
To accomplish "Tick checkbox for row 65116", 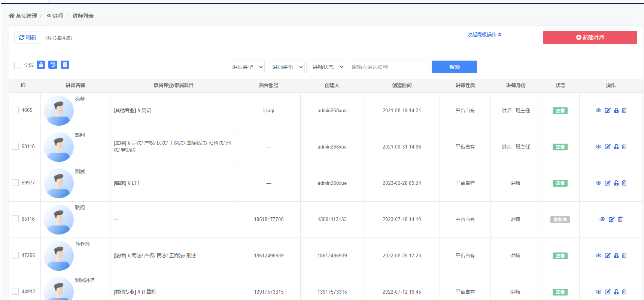I will [x=15, y=219].
